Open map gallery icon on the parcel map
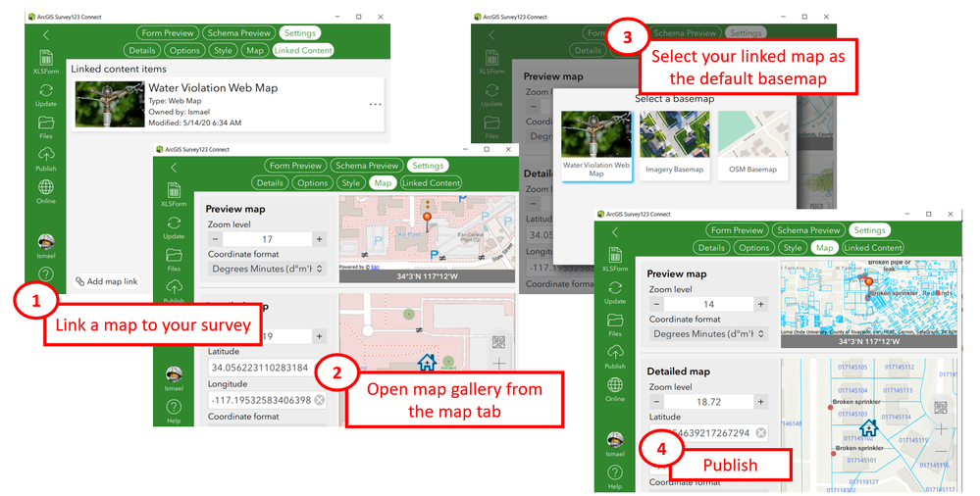Viewport: 980px width, 496px height. coord(941,408)
